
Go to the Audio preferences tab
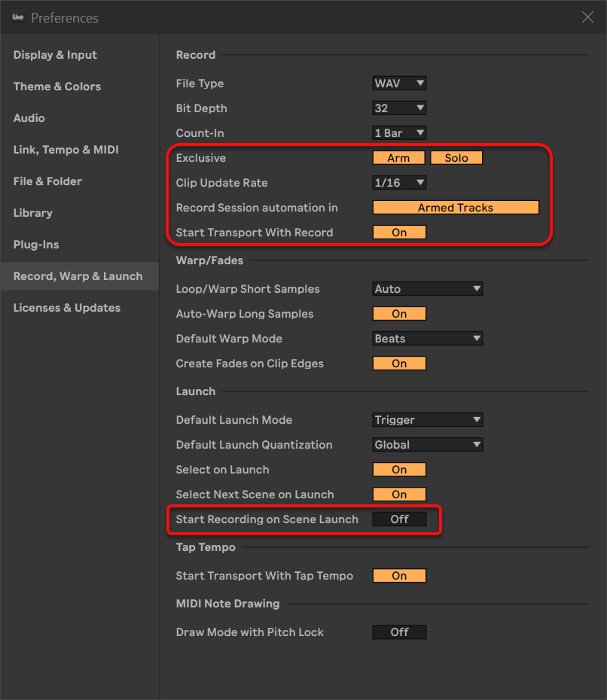[29, 118]
